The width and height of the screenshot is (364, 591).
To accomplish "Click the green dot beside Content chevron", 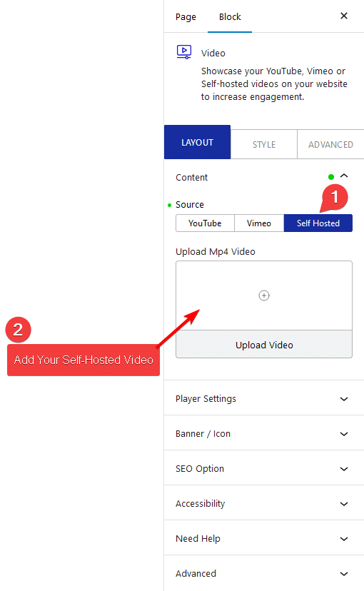I will [x=331, y=177].
